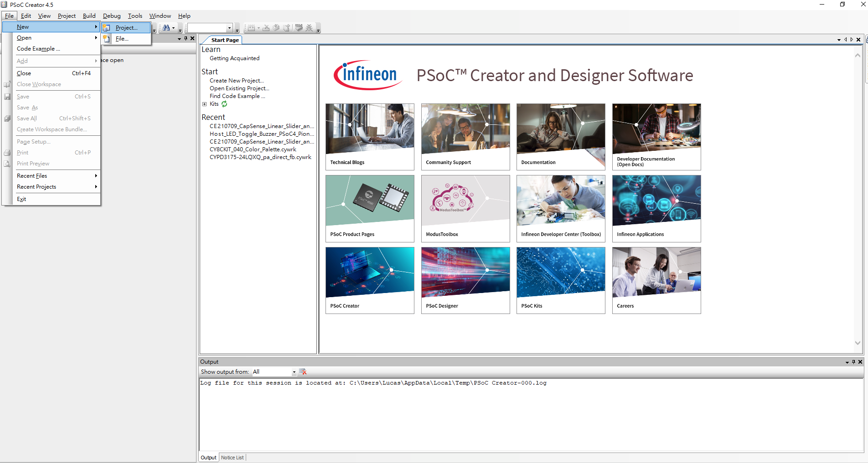This screenshot has width=868, height=463.
Task: Click the Kits refresh green icon
Action: coord(224,104)
